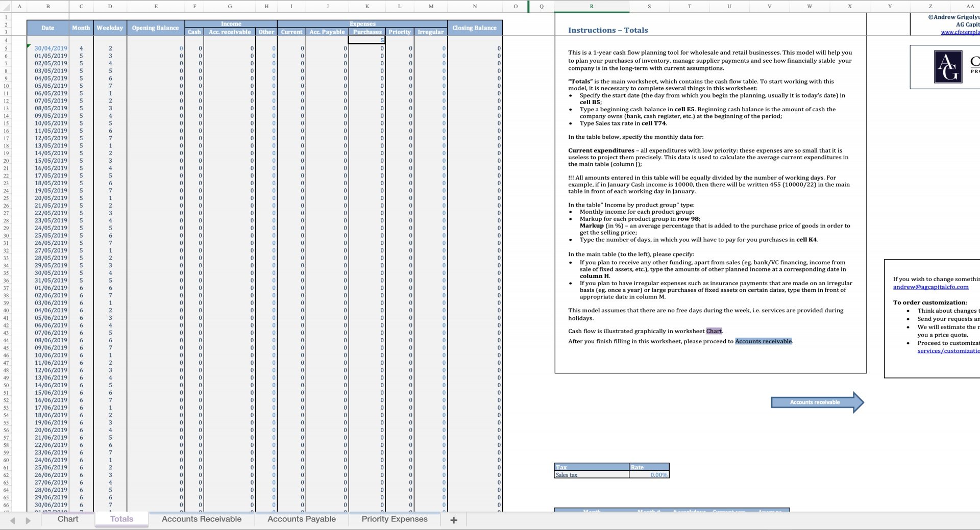
Task: Click the Sales tax label cell
Action: pos(592,475)
